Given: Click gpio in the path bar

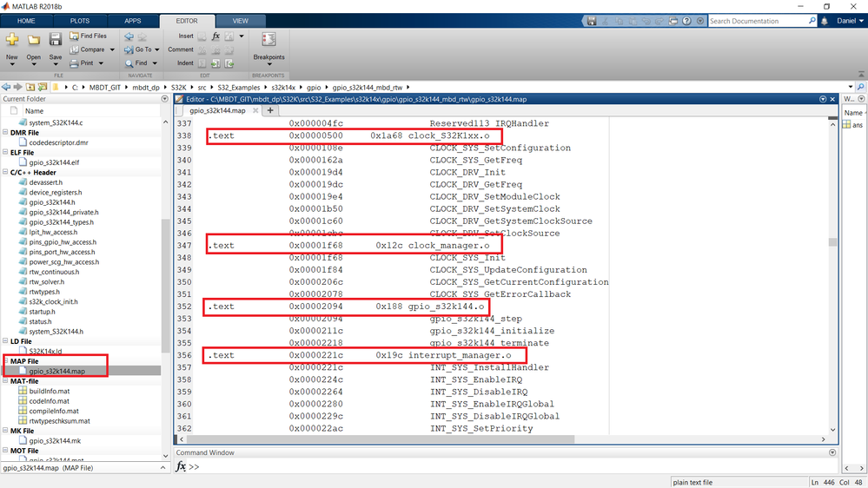Looking at the screenshot, I should tap(314, 88).
